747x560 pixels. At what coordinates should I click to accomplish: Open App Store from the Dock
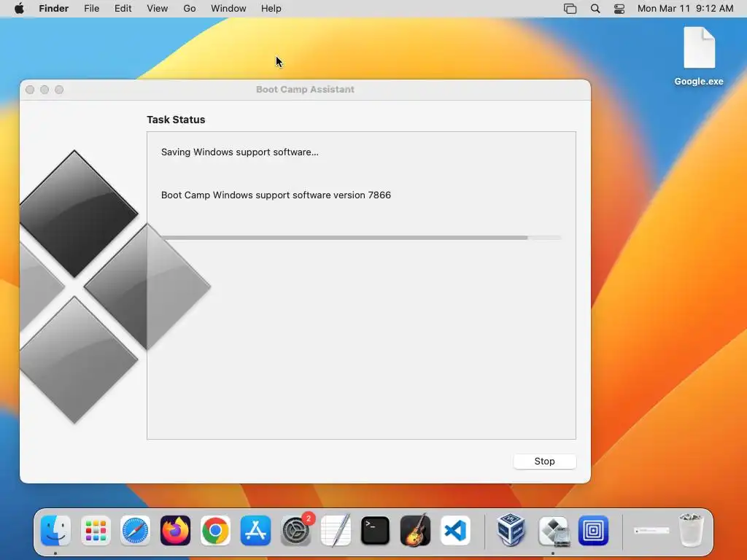(256, 531)
